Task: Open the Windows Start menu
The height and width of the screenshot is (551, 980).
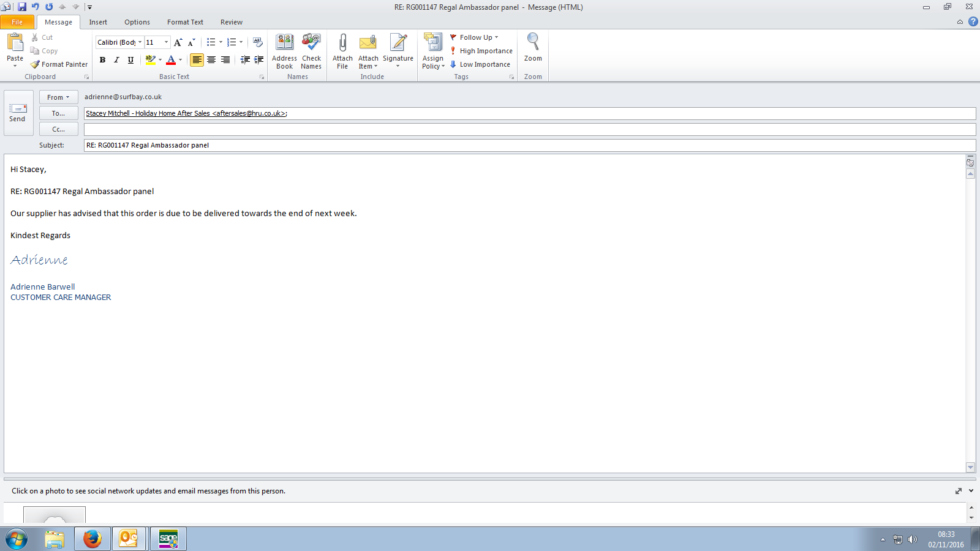Action: [17, 539]
